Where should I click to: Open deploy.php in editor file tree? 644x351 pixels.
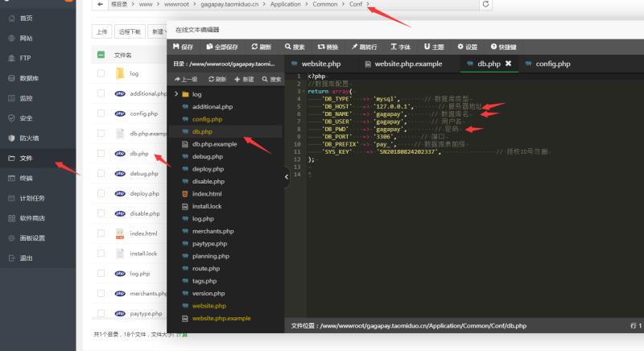(x=208, y=169)
